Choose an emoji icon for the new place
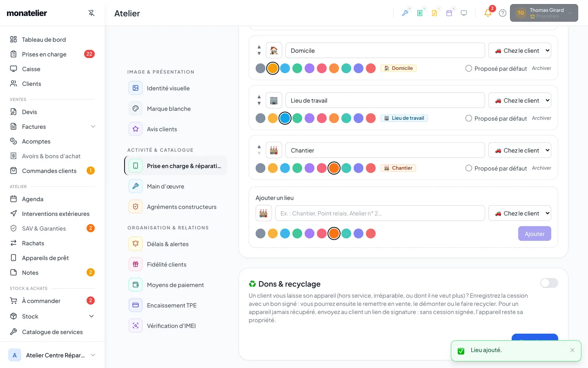 pyautogui.click(x=264, y=213)
